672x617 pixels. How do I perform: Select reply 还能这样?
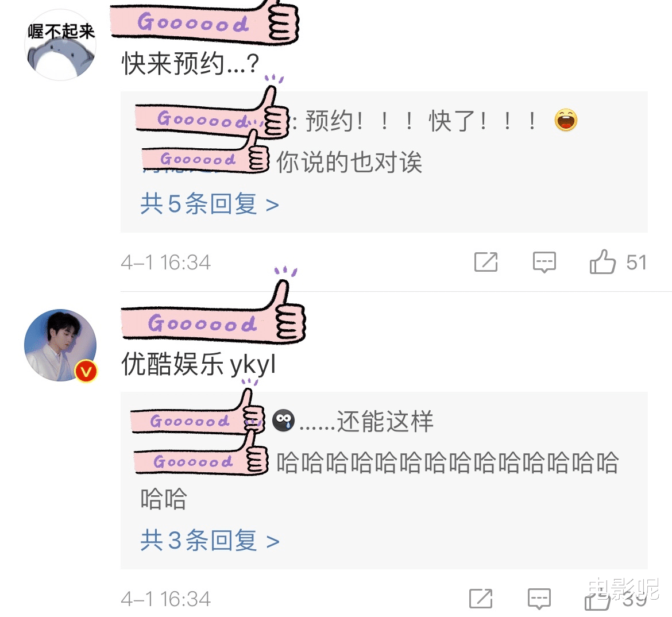pyautogui.click(x=366, y=421)
